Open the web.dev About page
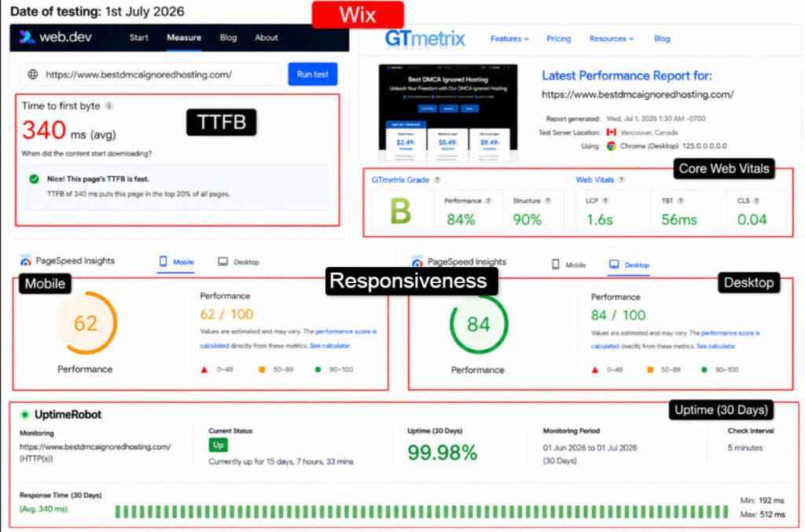 tap(266, 38)
